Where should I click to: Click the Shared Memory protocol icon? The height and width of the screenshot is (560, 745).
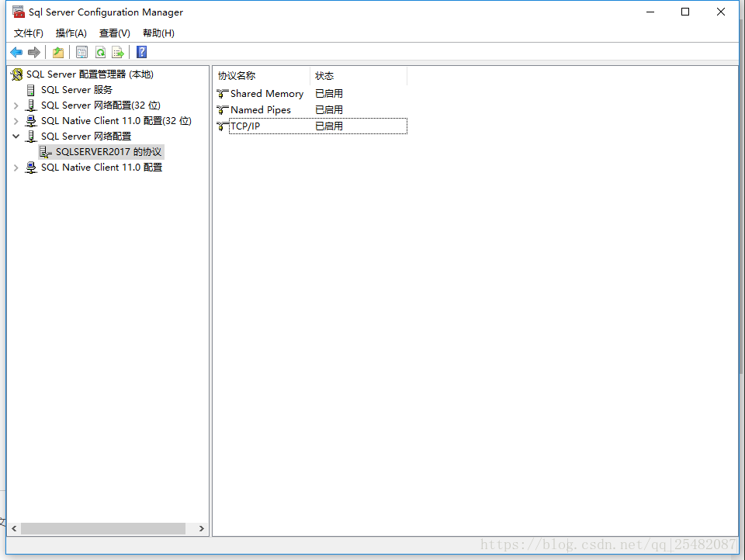click(223, 94)
